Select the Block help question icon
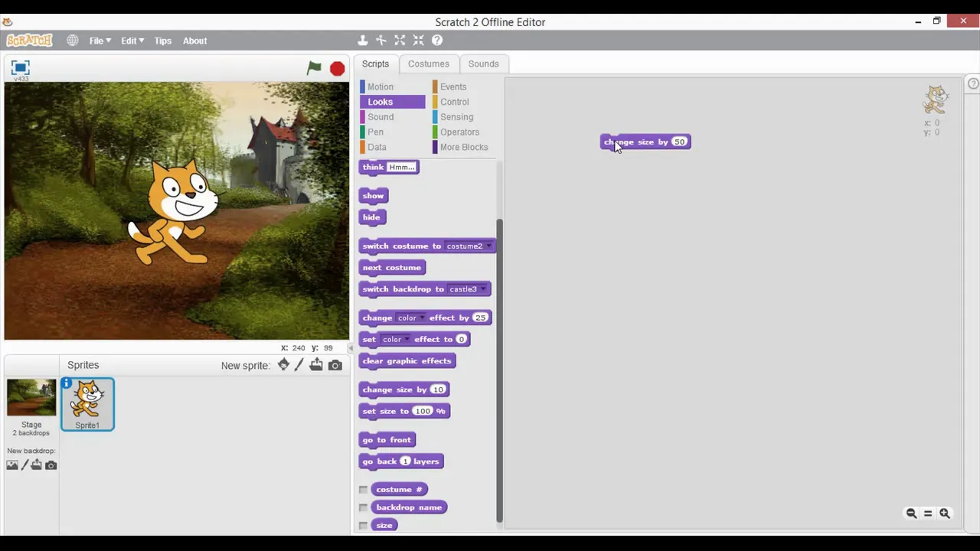The width and height of the screenshot is (980, 551). tap(437, 41)
